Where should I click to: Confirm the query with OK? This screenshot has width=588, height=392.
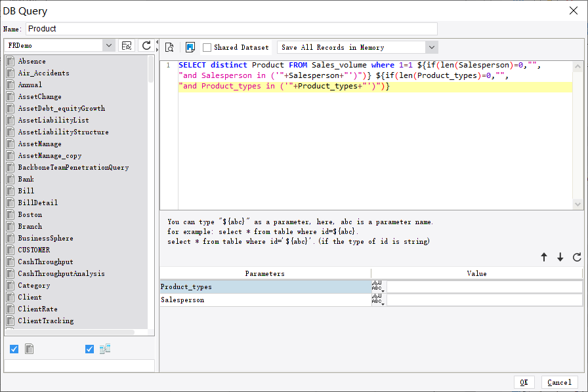click(x=524, y=382)
